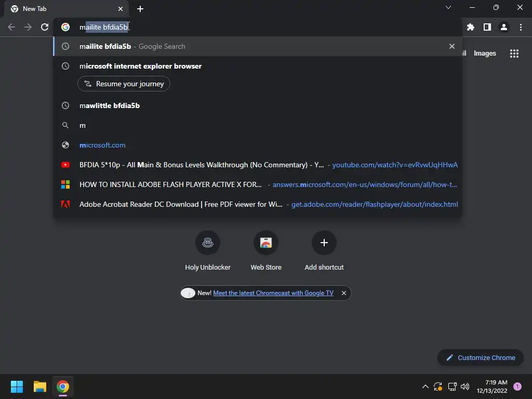Open the clock and date

492,387
